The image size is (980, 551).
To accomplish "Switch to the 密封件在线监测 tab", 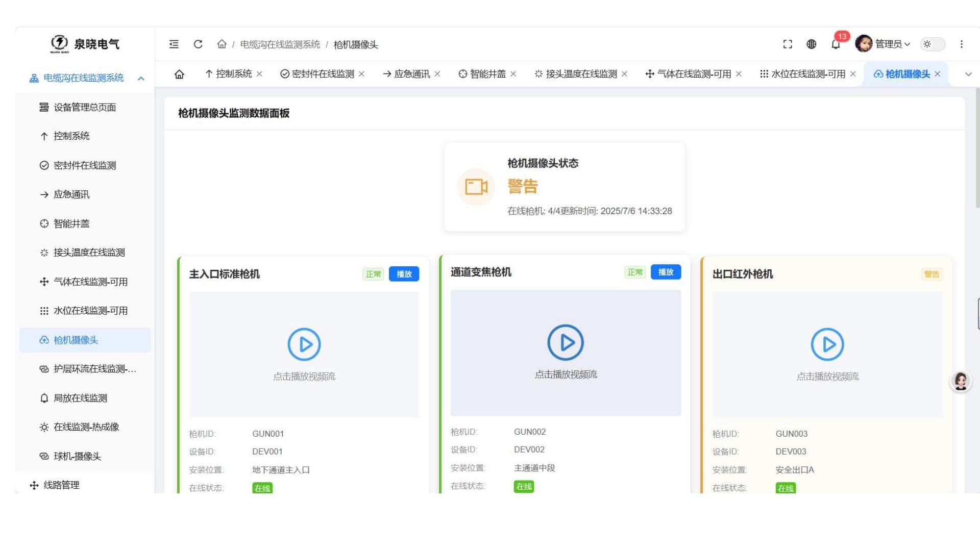I will pos(317,74).
